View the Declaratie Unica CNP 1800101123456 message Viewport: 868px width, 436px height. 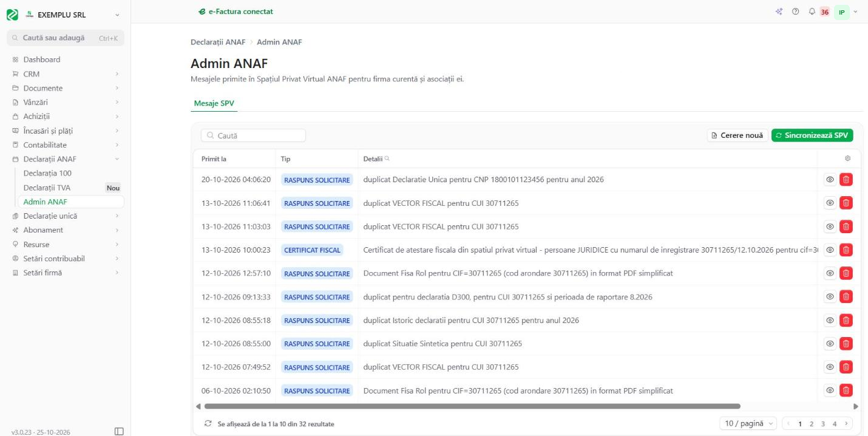click(830, 179)
